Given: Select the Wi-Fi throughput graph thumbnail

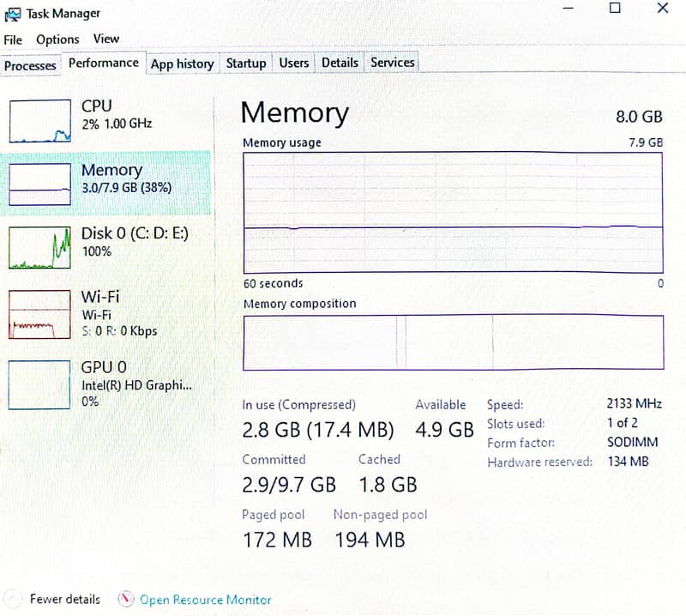Looking at the screenshot, I should click(40, 314).
